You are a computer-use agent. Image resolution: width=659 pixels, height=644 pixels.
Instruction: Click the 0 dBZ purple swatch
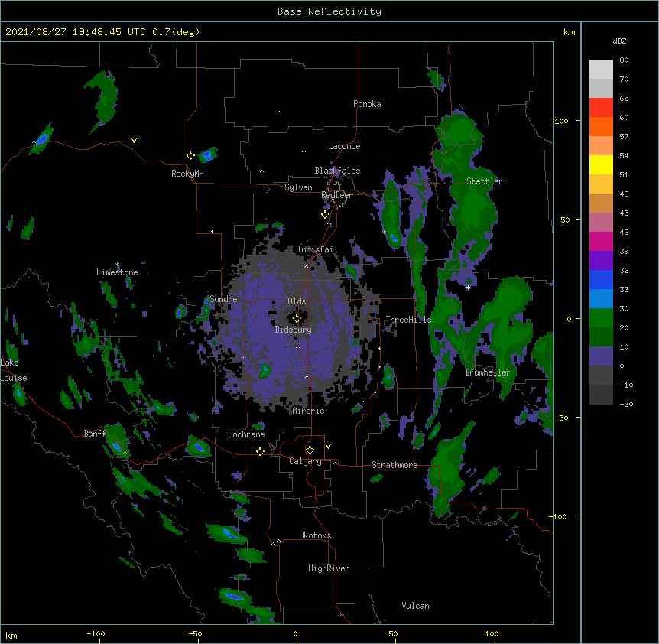click(601, 356)
